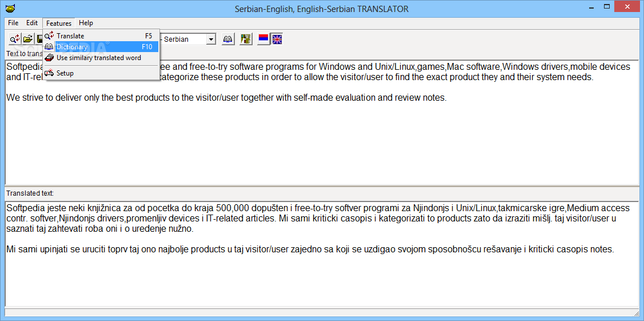Viewport: 644px width, 321px height.
Task: Click the application cat icon in the title bar
Action: (x=10, y=9)
